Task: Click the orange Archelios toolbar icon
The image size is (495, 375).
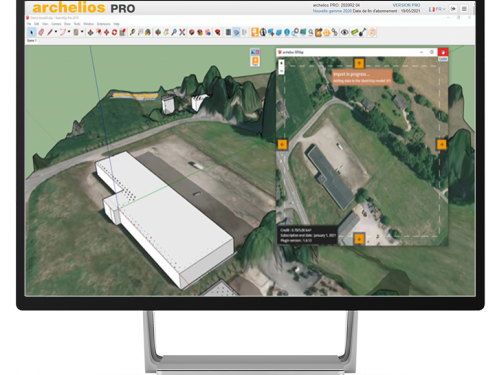Action: point(255,32)
